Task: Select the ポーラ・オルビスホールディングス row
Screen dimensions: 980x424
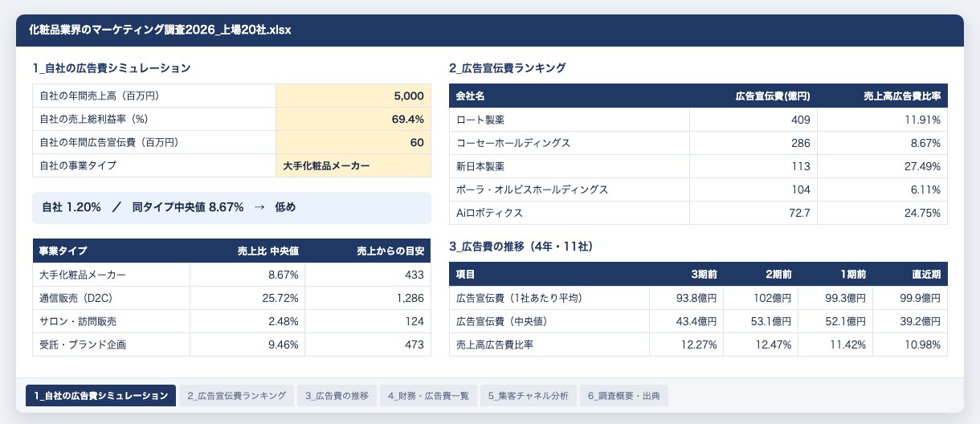Action: (698, 190)
